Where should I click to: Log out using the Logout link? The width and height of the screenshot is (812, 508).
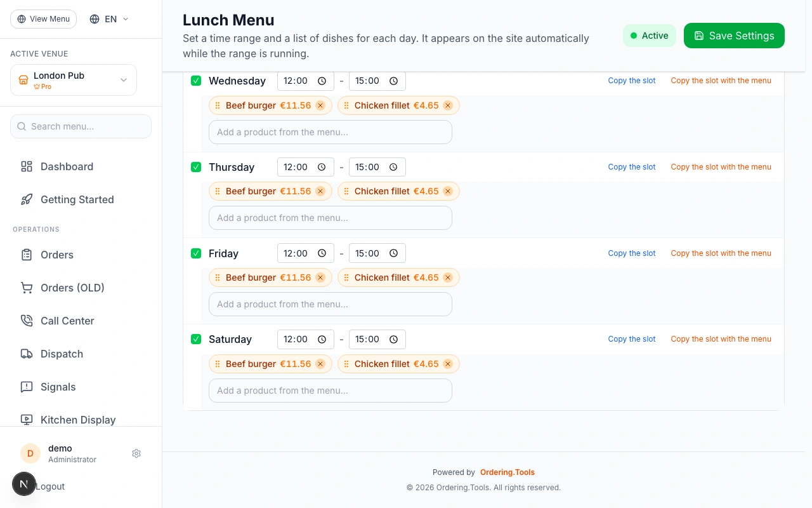click(50, 486)
